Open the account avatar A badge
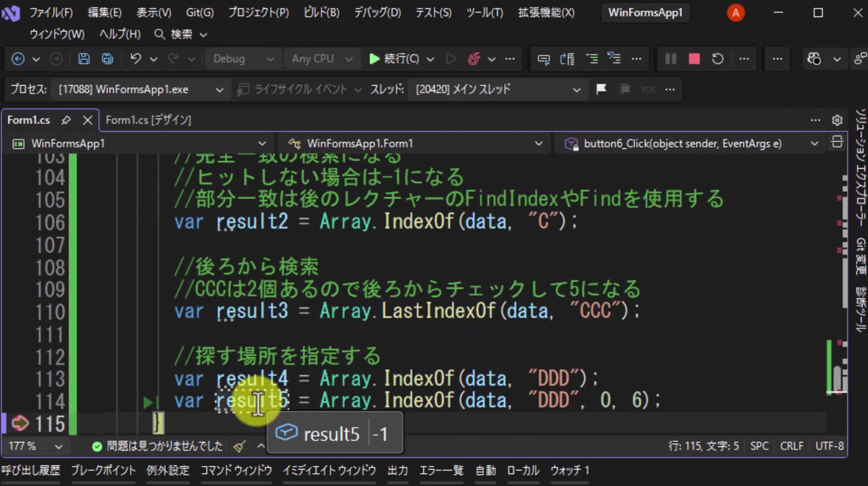 tap(736, 13)
